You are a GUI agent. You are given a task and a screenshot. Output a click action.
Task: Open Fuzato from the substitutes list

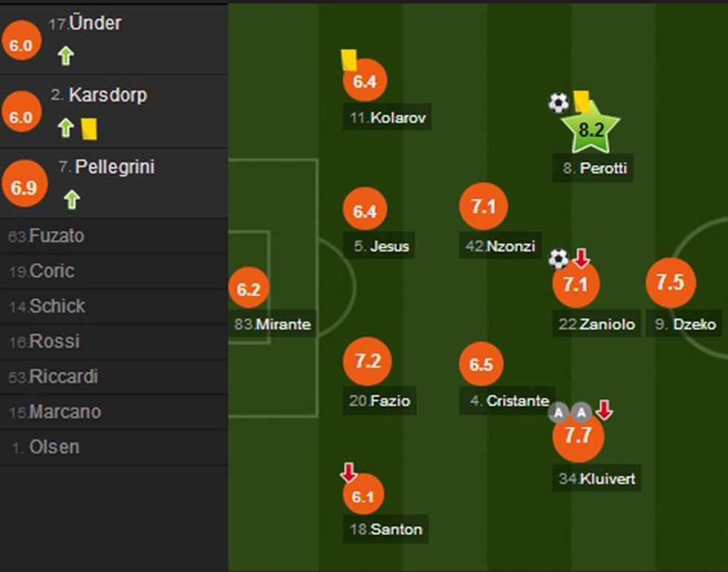pos(56,236)
